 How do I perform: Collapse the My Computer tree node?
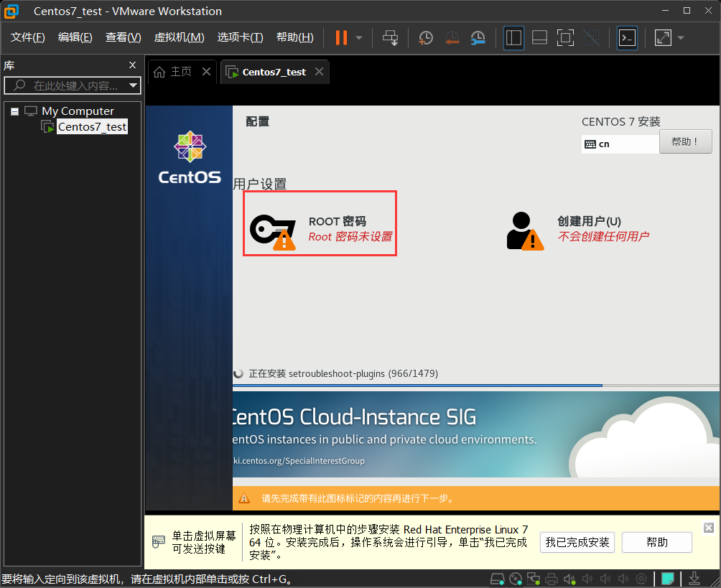tap(15, 111)
